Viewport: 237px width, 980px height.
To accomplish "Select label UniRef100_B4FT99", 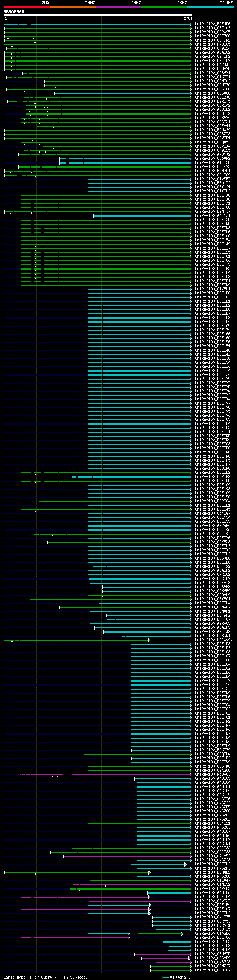I will (213, 567).
